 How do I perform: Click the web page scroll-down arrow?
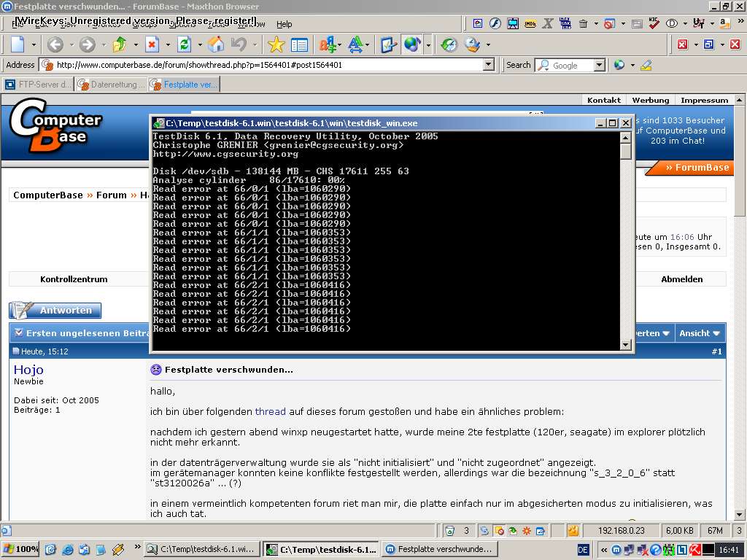click(740, 514)
